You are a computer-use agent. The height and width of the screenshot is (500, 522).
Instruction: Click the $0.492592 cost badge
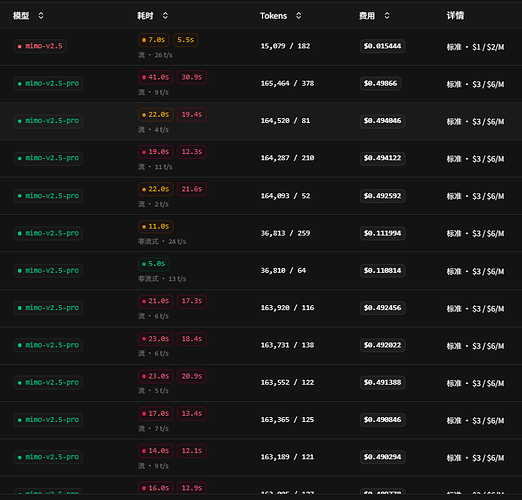(383, 196)
